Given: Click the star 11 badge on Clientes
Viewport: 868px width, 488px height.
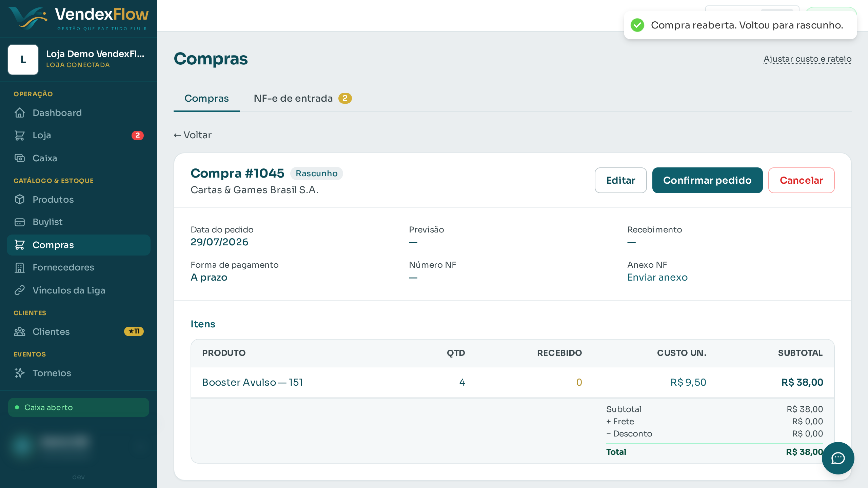Looking at the screenshot, I should point(134,331).
